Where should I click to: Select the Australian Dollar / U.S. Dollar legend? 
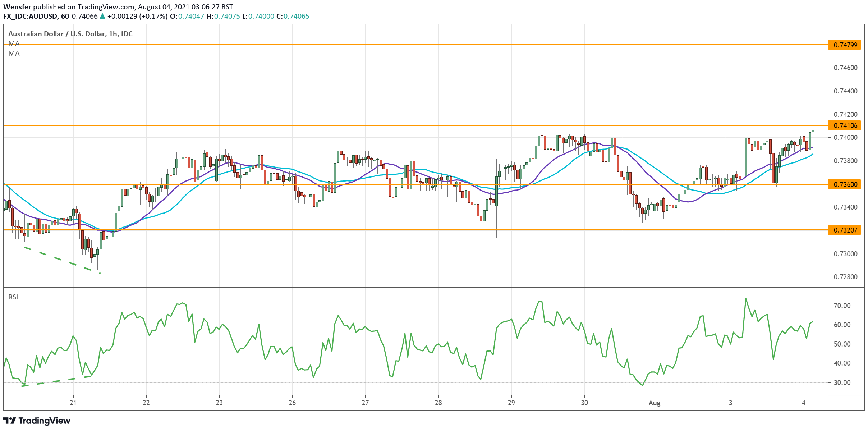70,35
